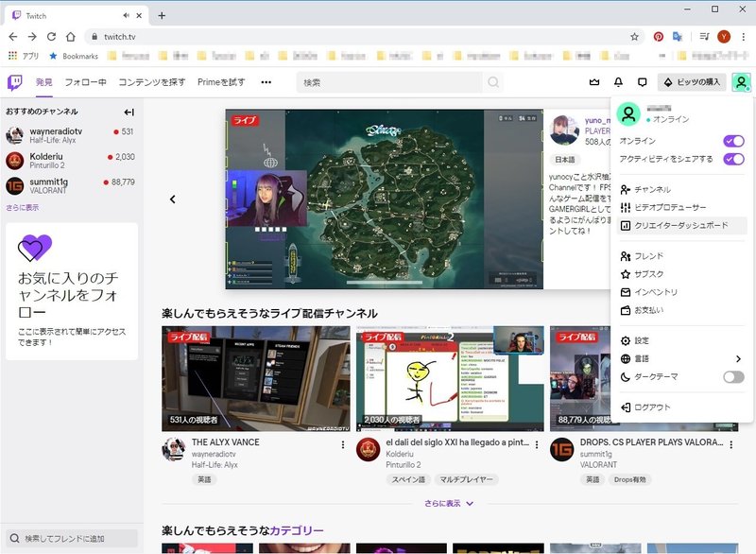The width and height of the screenshot is (756, 554).
Task: Open コンテンツを探す navigation link
Action: point(152,82)
